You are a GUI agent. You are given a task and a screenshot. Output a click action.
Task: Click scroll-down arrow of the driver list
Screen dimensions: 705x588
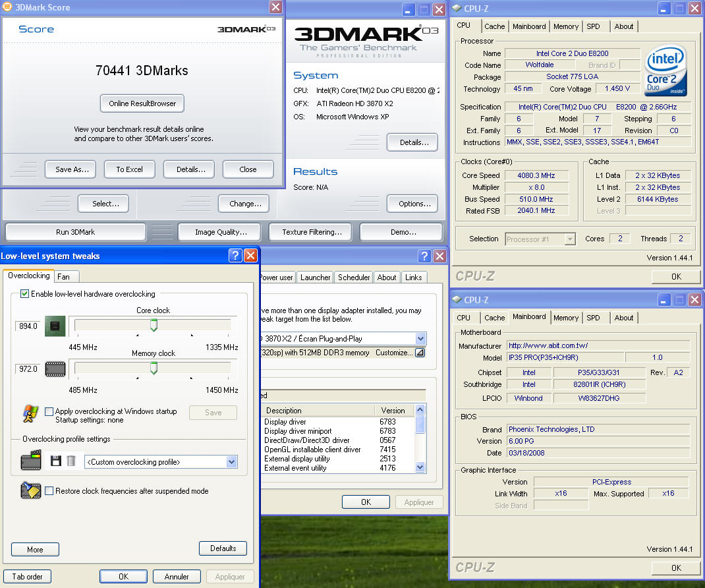click(420, 467)
